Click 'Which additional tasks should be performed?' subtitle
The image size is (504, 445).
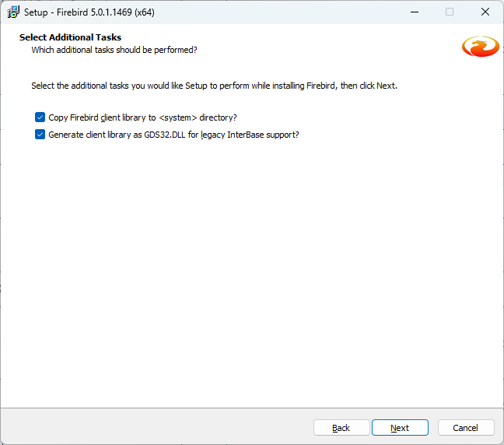(114, 50)
